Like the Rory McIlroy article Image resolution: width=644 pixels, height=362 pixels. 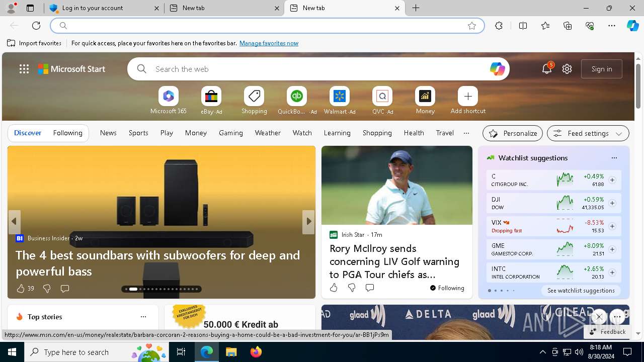[334, 288]
